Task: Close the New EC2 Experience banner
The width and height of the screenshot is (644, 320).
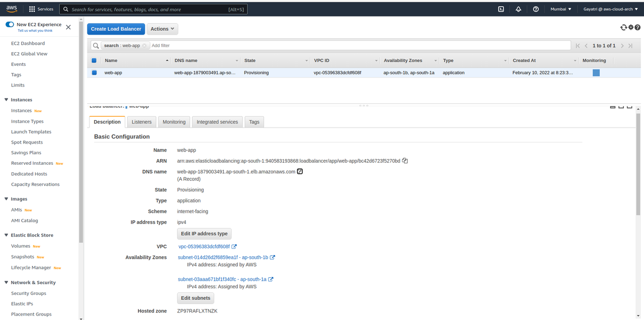Action: (68, 27)
